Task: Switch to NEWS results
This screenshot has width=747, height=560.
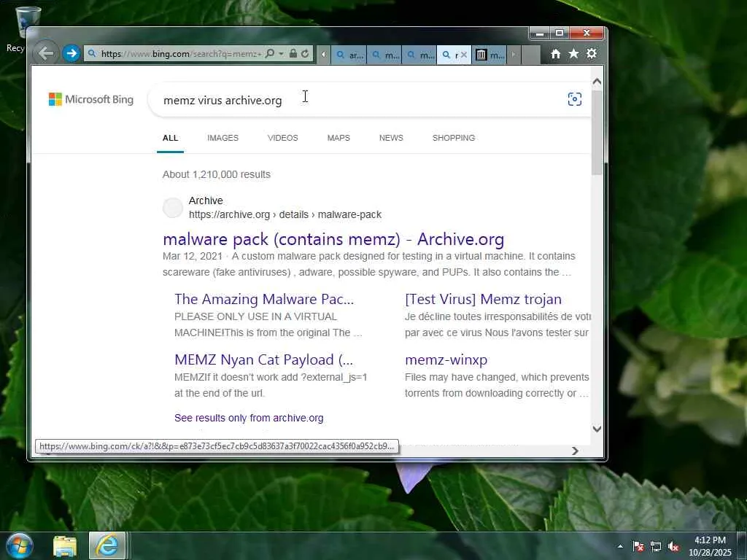Action: coord(391,138)
